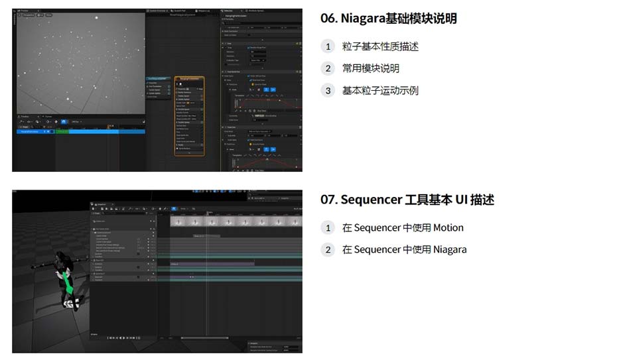Click inside the Niagara particle preview viewport
Image resolution: width=617 pixels, height=364 pixels.
[81, 64]
